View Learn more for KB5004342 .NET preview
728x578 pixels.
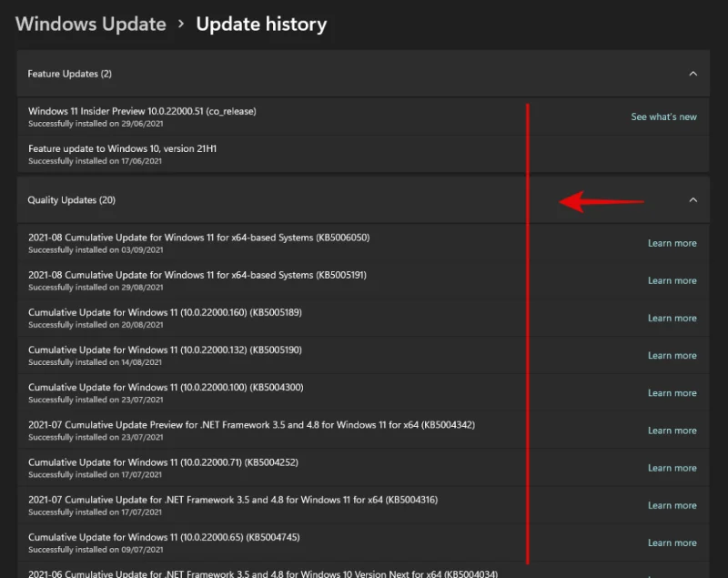(x=672, y=431)
